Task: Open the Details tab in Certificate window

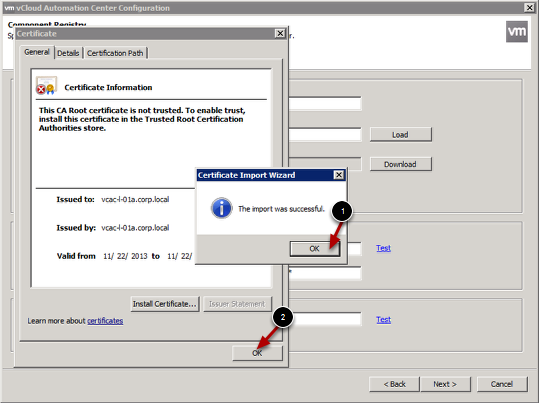Action: 68,53
